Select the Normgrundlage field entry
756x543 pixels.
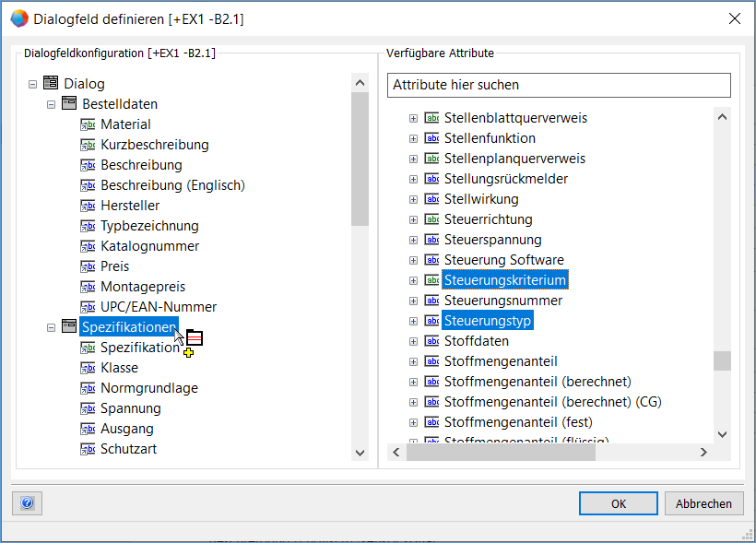pyautogui.click(x=148, y=388)
